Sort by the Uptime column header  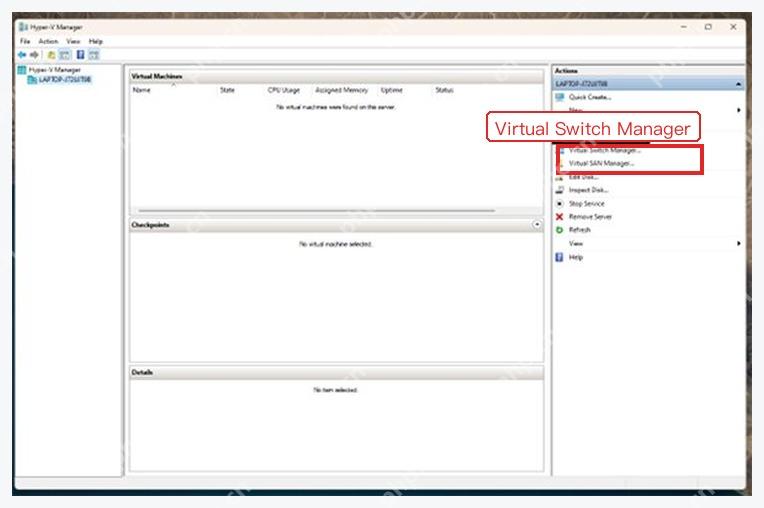point(392,90)
